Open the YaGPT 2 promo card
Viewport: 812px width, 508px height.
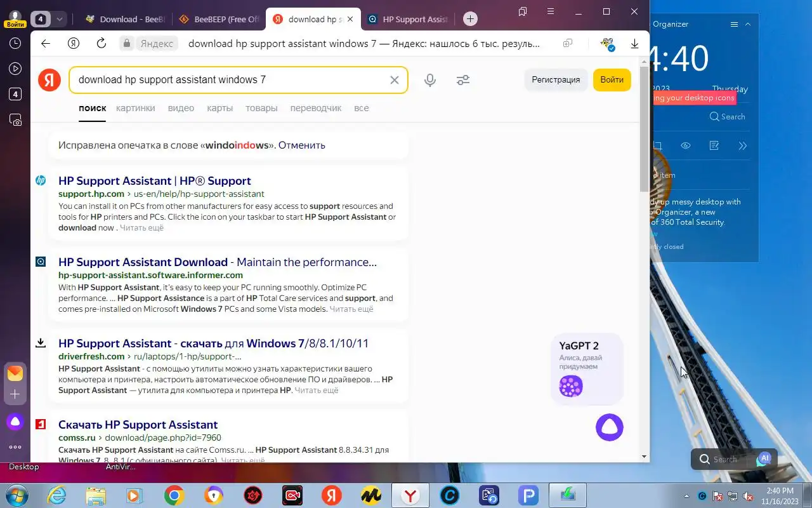(x=587, y=368)
